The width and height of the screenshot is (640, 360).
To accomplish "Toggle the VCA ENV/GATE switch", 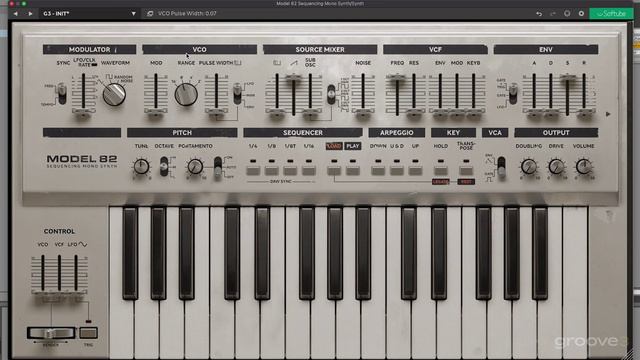I will (x=501, y=167).
